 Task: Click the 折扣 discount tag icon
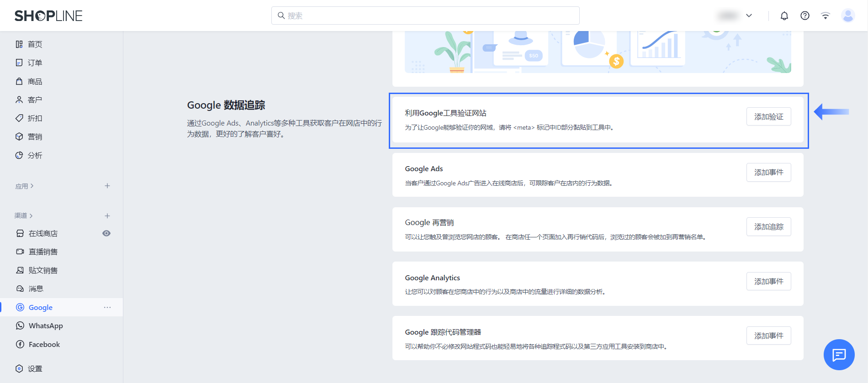click(x=19, y=118)
